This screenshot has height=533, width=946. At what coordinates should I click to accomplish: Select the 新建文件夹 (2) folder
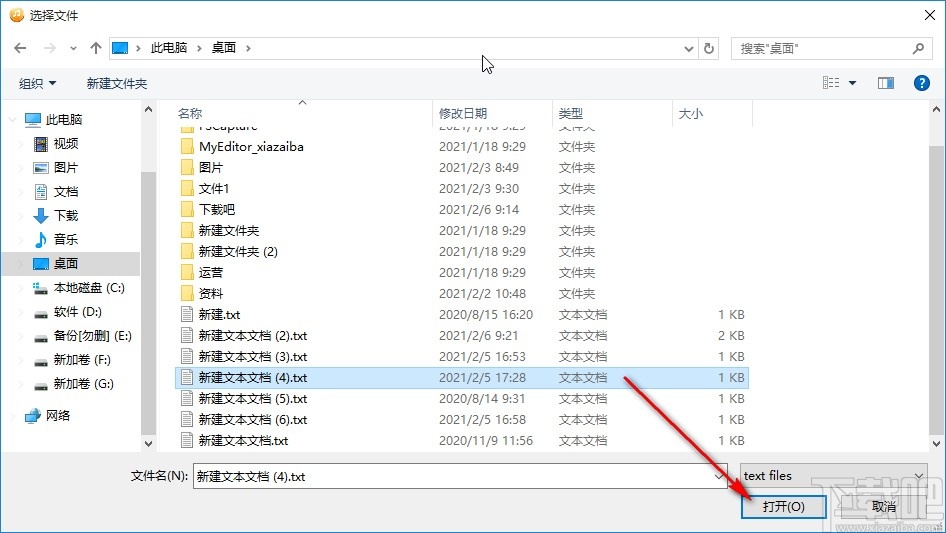coord(238,252)
